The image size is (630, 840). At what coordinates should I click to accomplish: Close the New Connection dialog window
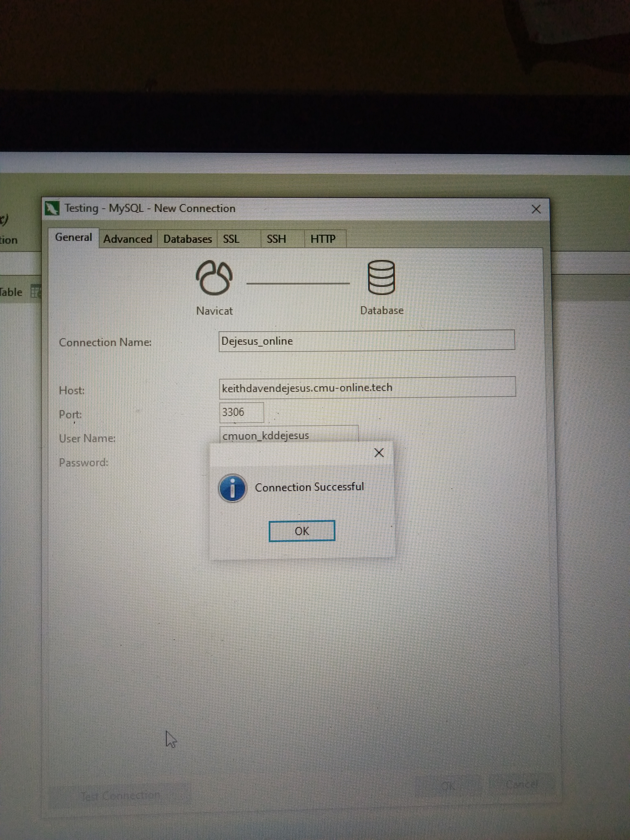536,209
